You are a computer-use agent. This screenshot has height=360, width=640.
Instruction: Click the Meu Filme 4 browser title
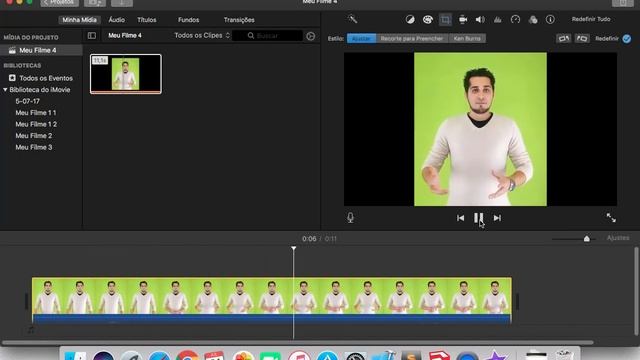coord(125,36)
